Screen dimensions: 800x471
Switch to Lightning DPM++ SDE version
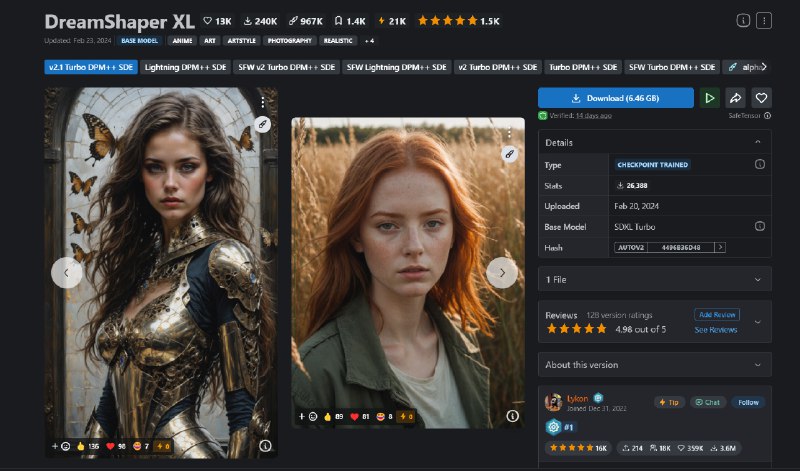(185, 67)
